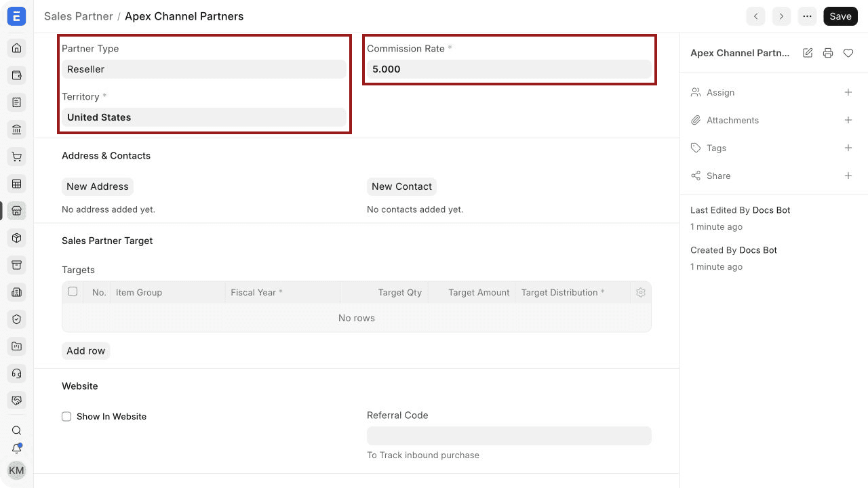Screen dimensions: 868x488
Task: Open the storefront sidebar icon
Action: click(17, 211)
